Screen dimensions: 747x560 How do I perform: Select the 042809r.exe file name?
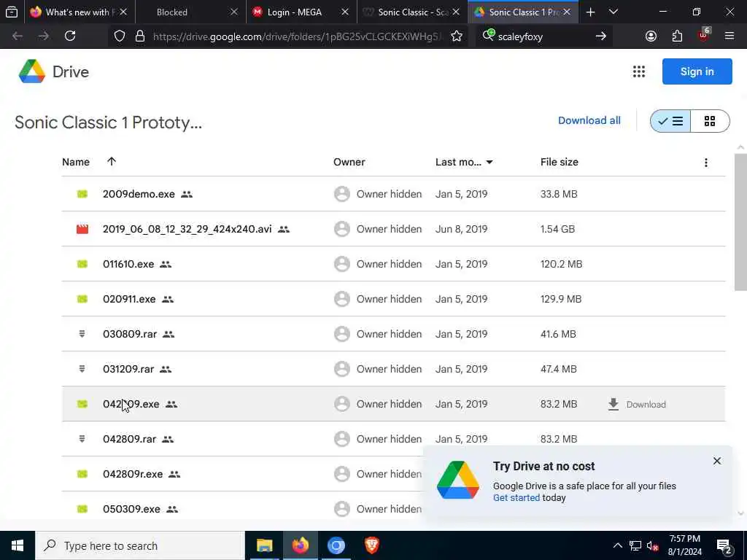click(133, 474)
